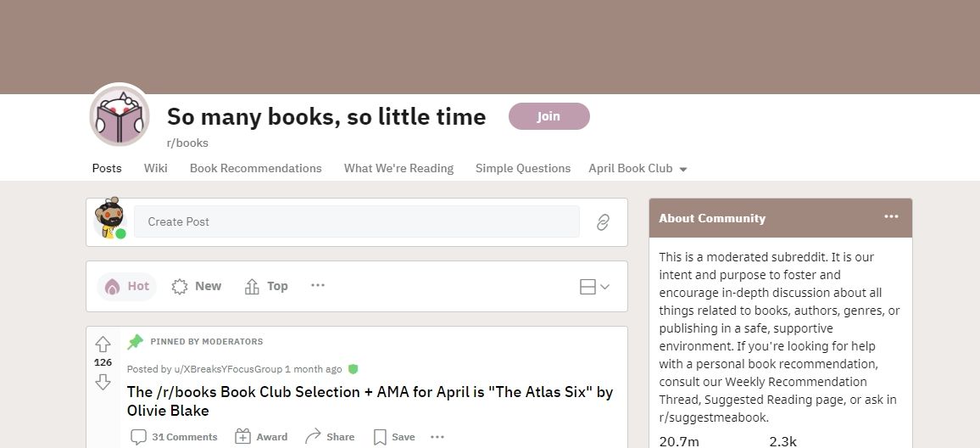
Task: Go to Book Recommendations tab
Action: (255, 169)
